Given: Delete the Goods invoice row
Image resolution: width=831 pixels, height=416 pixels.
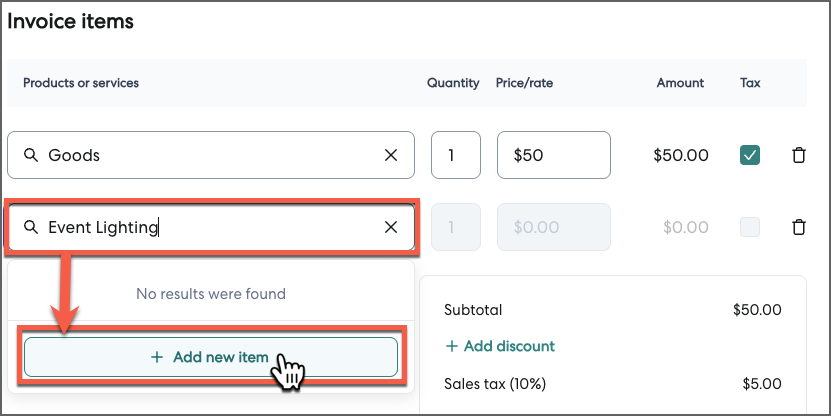Looking at the screenshot, I should (x=798, y=155).
